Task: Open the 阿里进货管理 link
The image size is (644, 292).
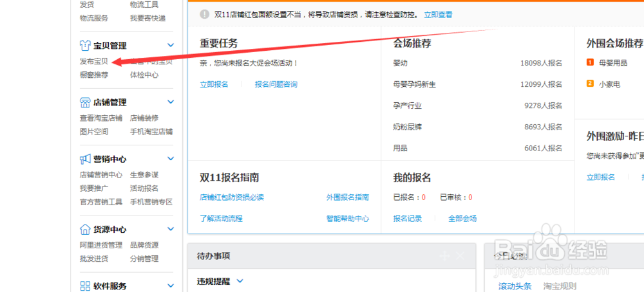Action: pos(101,245)
